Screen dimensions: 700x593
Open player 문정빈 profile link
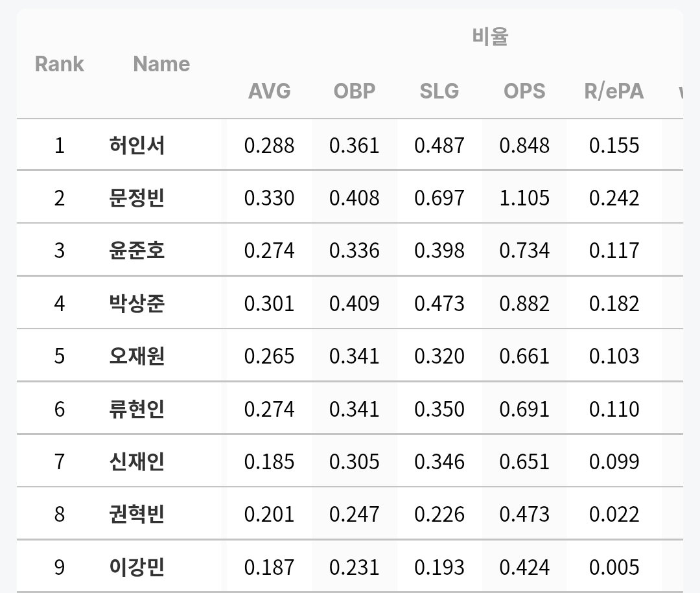[137, 198]
